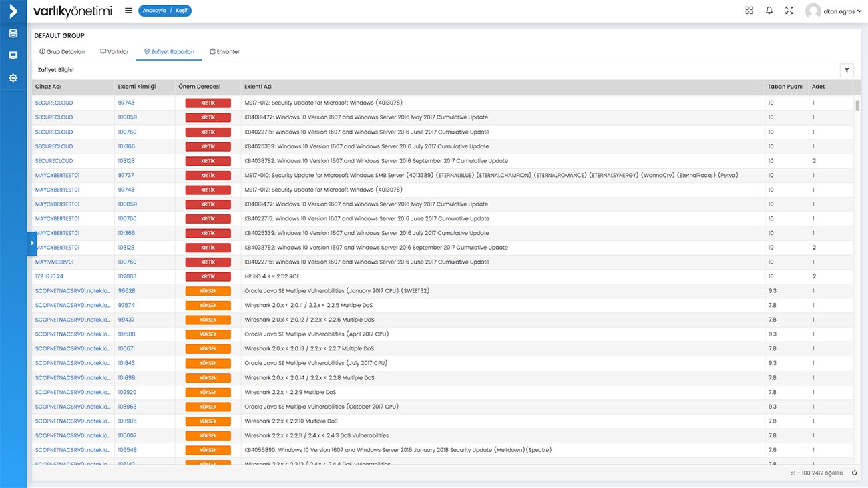The image size is (868, 488).
Task: Open settings gear in left sidebar
Action: (x=13, y=78)
